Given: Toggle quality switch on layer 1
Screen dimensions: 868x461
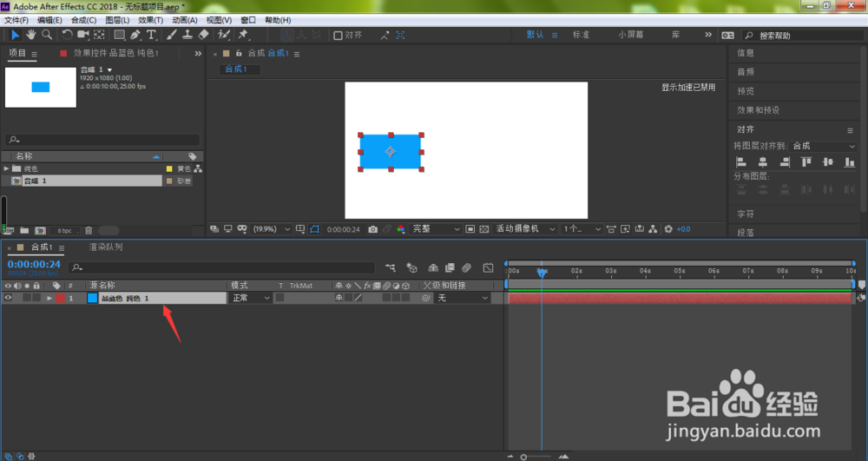Looking at the screenshot, I should click(358, 298).
